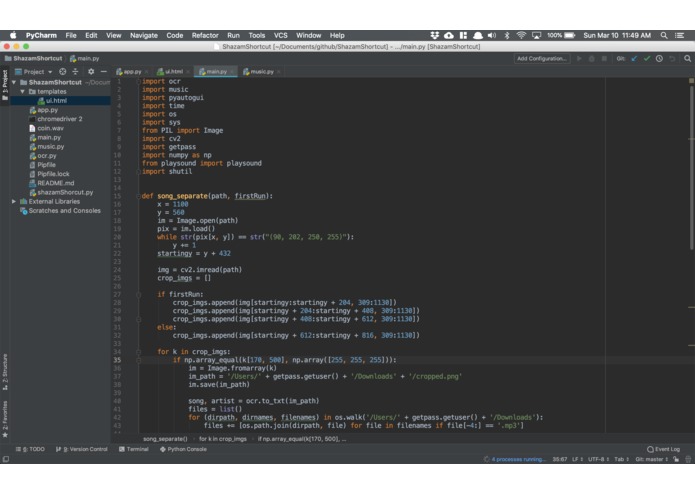
Task: Hide the Project panel with minus icon
Action: pyautogui.click(x=104, y=71)
